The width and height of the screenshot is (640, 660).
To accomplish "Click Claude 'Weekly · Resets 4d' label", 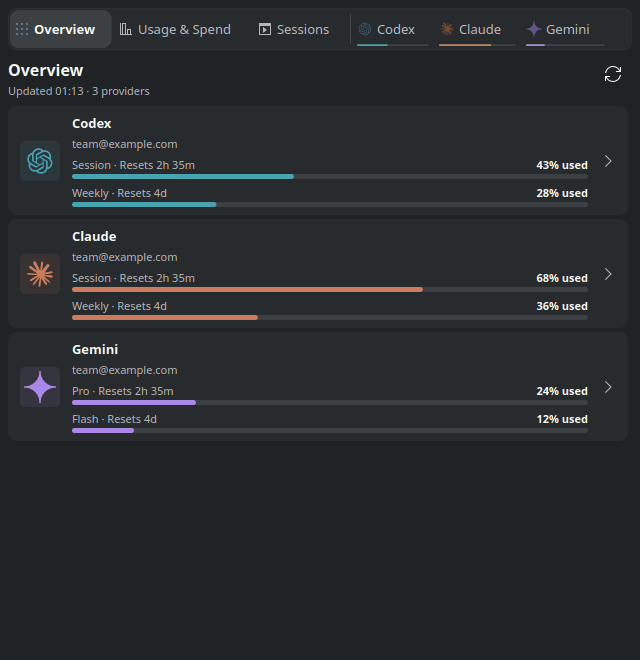I will (x=119, y=306).
